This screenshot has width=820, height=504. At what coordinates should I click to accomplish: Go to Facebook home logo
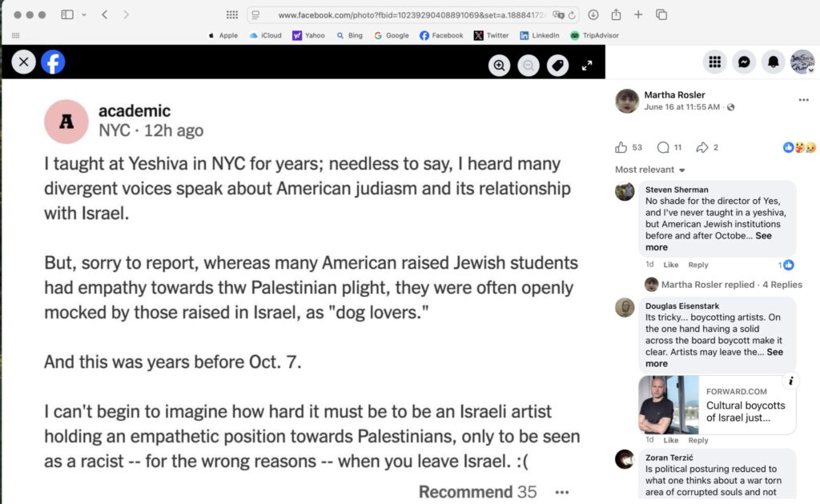click(53, 62)
